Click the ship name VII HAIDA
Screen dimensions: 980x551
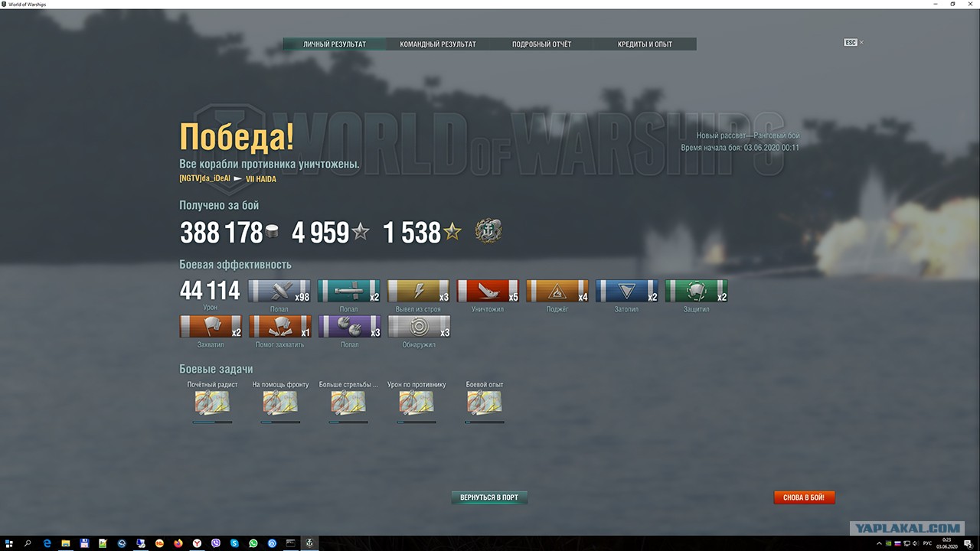[x=261, y=179]
